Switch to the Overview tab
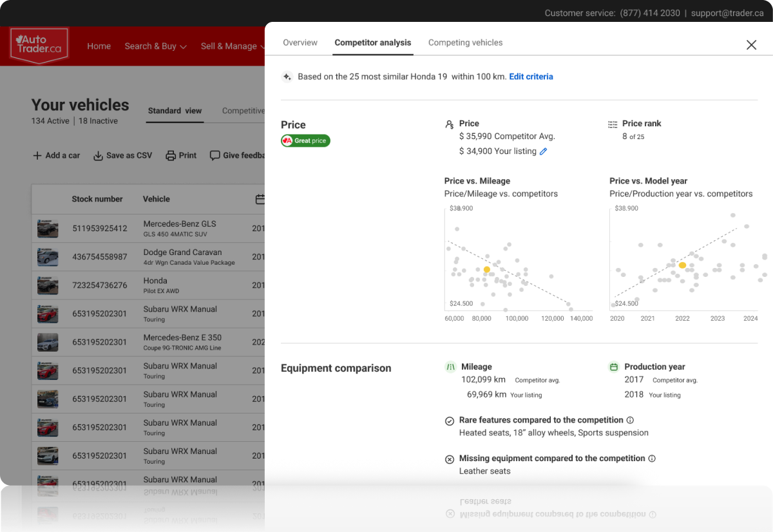The height and width of the screenshot is (532, 773). [x=300, y=43]
